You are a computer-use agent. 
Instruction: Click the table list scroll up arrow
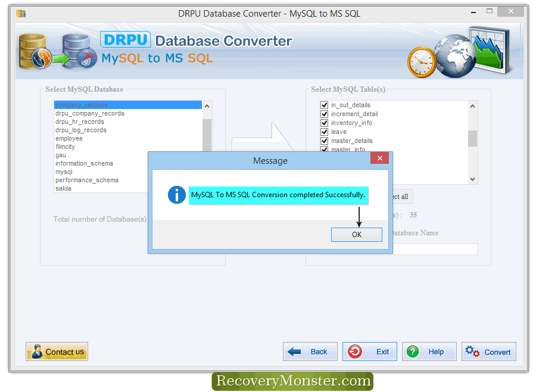(472, 106)
